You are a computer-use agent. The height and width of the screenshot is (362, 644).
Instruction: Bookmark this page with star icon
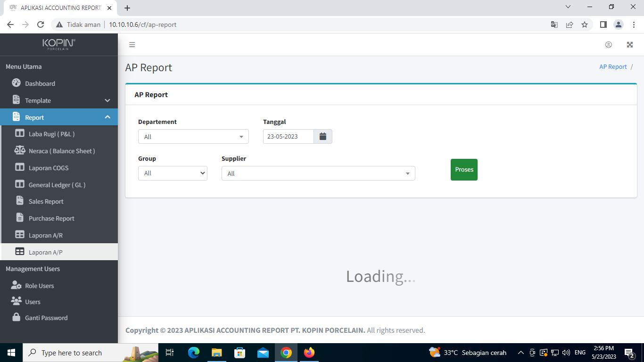tap(585, 25)
